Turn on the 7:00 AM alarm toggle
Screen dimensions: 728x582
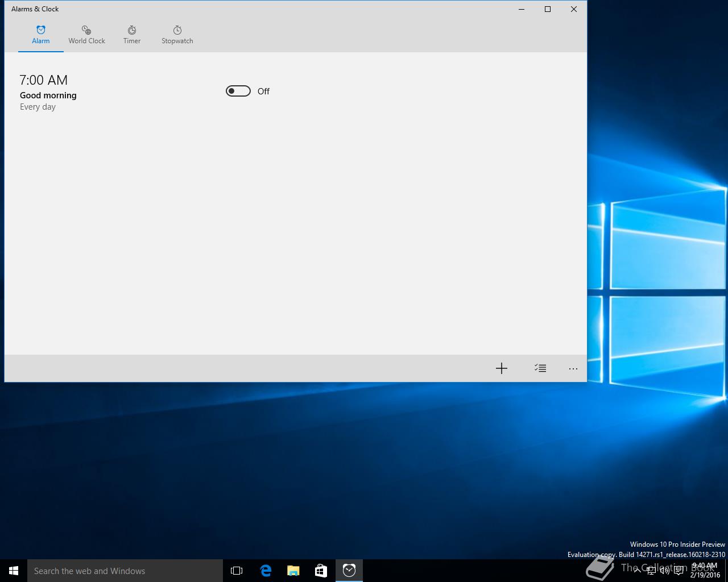pyautogui.click(x=238, y=91)
